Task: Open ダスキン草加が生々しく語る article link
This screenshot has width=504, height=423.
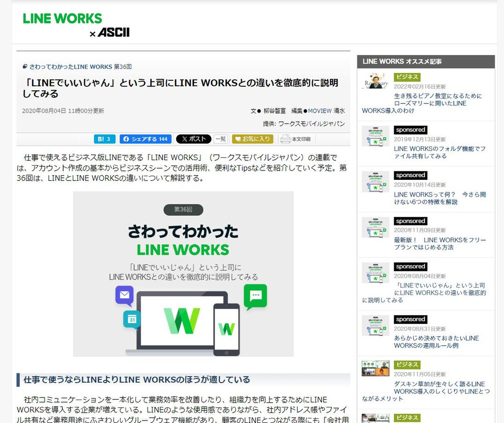Action: (x=426, y=391)
